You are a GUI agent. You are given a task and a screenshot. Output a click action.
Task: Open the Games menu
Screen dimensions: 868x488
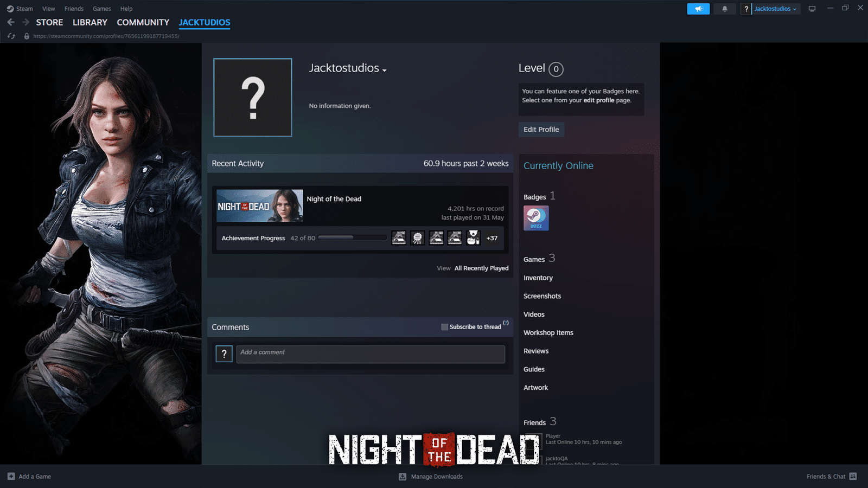tap(102, 9)
